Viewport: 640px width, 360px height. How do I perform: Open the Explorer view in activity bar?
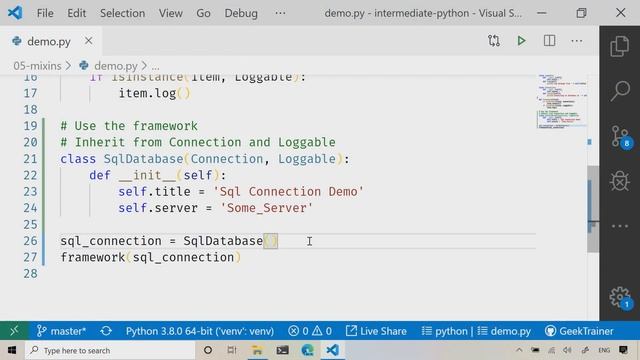(x=620, y=46)
